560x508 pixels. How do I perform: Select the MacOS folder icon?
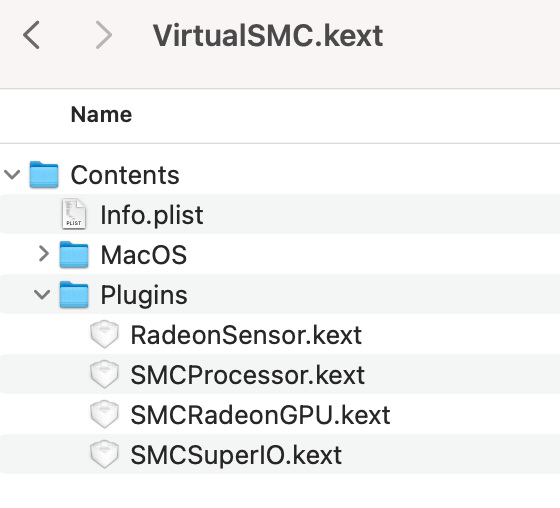(74, 254)
